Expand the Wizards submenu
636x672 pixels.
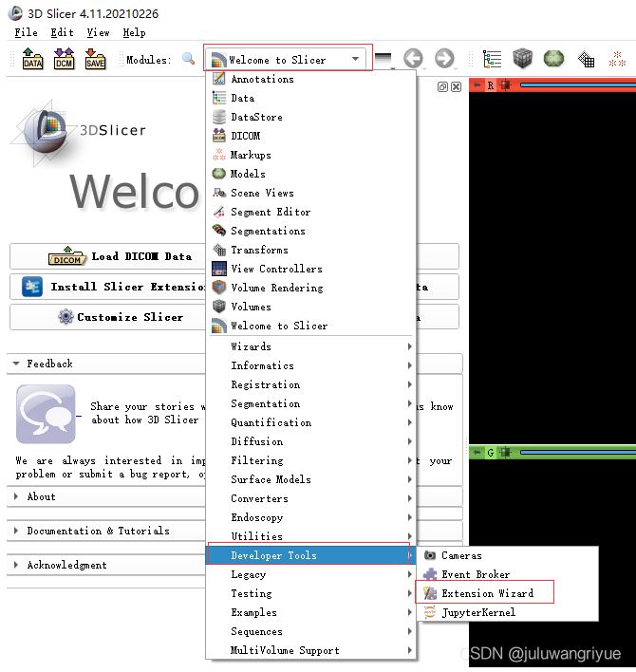[310, 346]
